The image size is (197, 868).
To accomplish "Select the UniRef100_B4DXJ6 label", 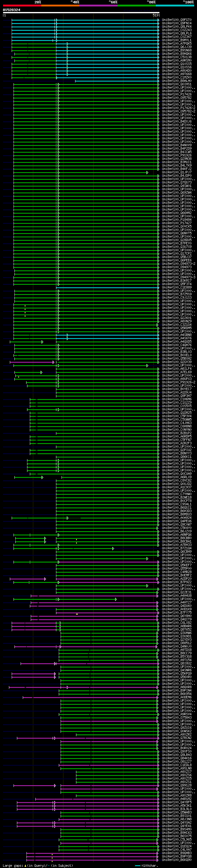I will click(177, 121).
